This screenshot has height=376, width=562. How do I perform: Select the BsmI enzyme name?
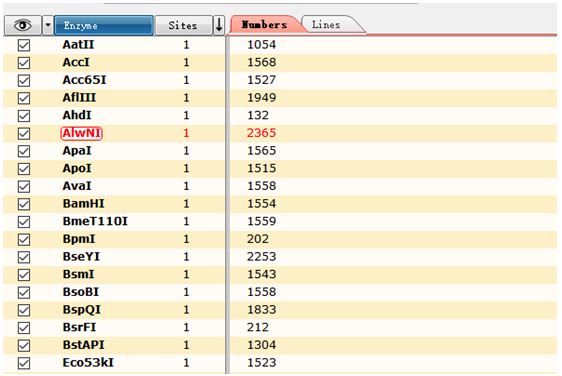pyautogui.click(x=78, y=274)
